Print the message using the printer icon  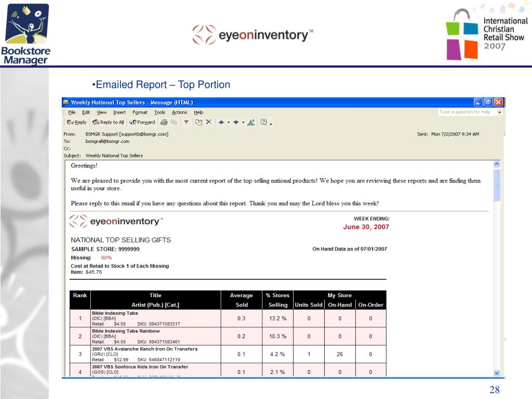coord(164,122)
